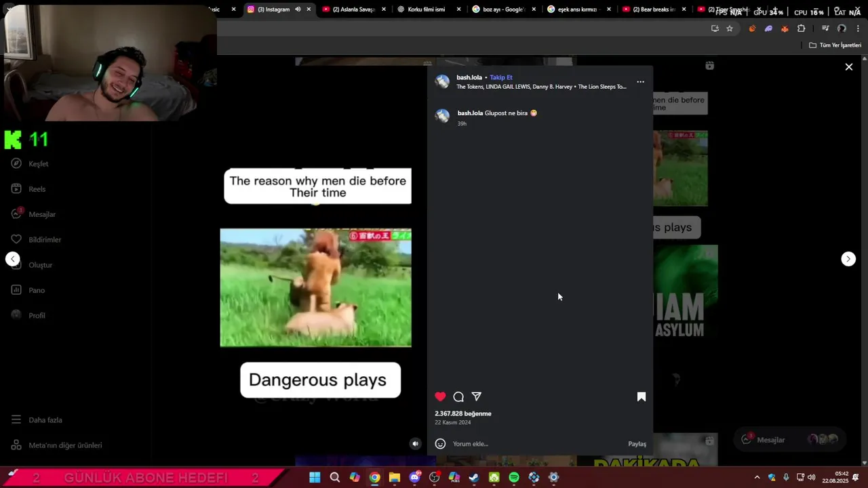Open File Explorer from taskbar
868x488 pixels.
tap(395, 478)
